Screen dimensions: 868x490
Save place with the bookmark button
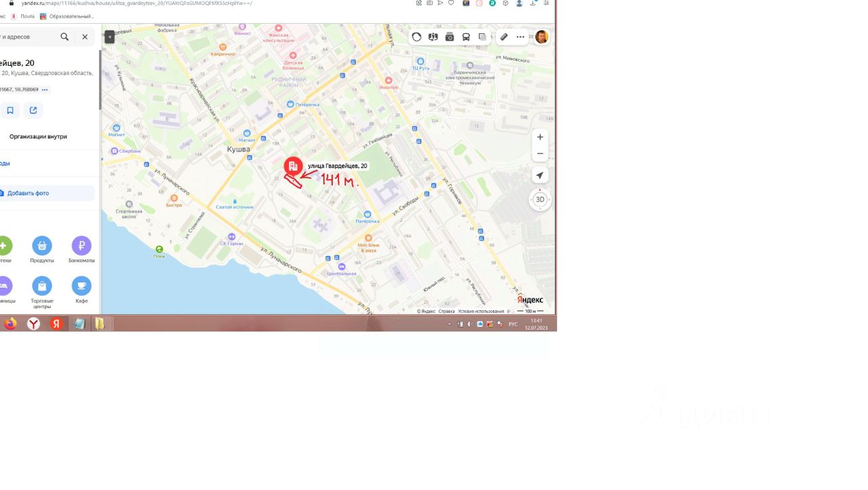pos(10,110)
